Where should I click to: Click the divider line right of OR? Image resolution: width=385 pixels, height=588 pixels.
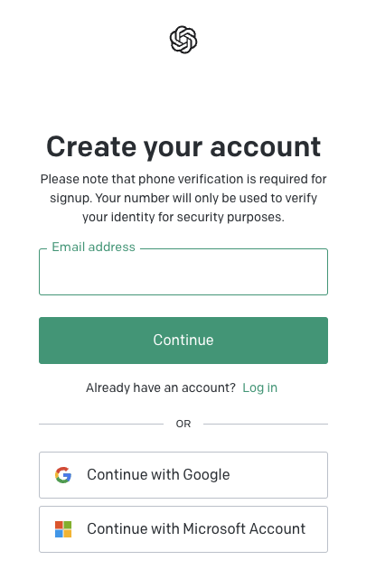pyautogui.click(x=266, y=425)
